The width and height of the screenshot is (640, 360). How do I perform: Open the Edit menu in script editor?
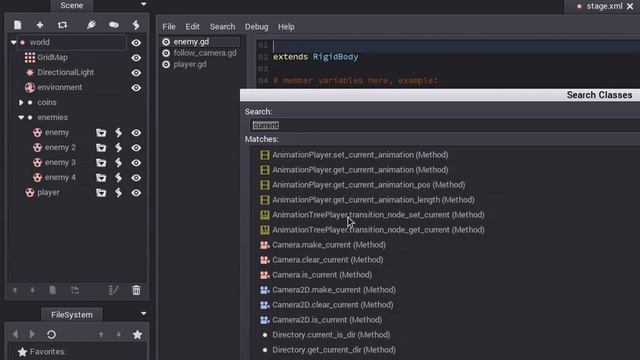(192, 27)
